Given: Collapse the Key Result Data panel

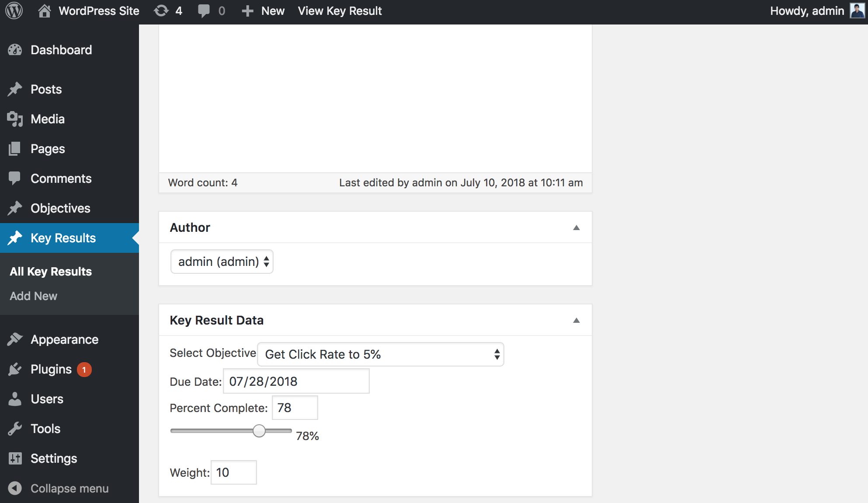Looking at the screenshot, I should [576, 320].
